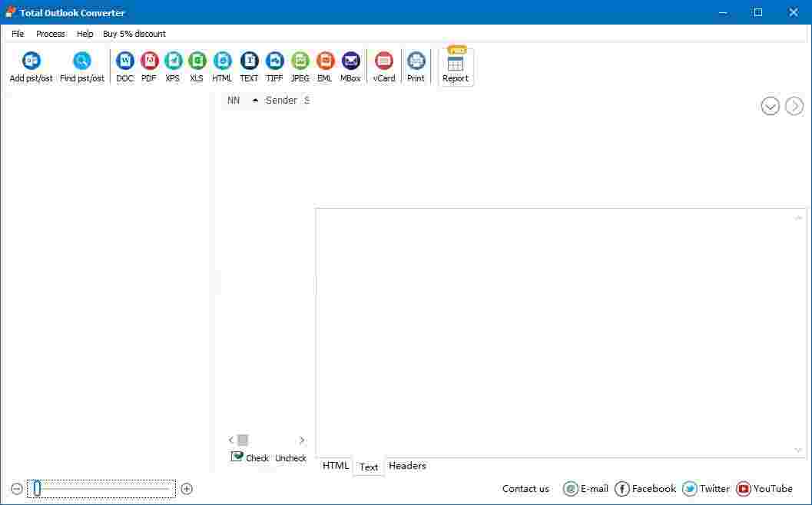Convert to TEXT format
Screen dimensions: 812x505
coord(249,68)
